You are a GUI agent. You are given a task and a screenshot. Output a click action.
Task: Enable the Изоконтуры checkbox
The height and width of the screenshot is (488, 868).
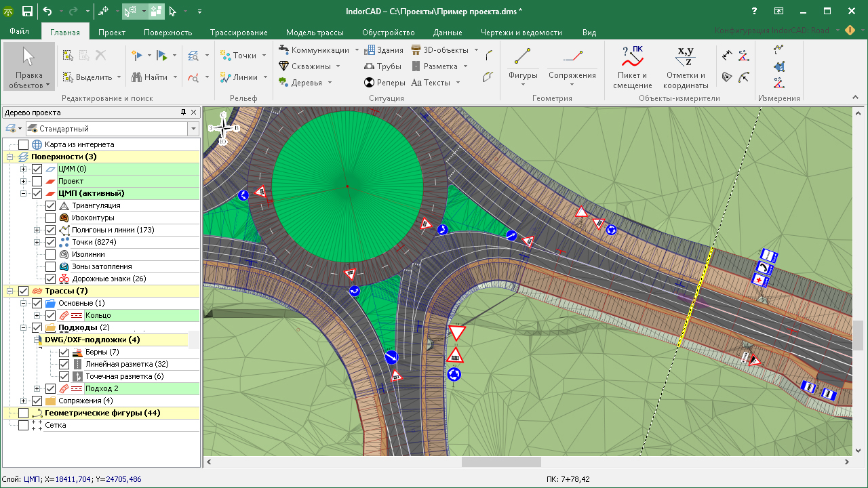pyautogui.click(x=50, y=218)
